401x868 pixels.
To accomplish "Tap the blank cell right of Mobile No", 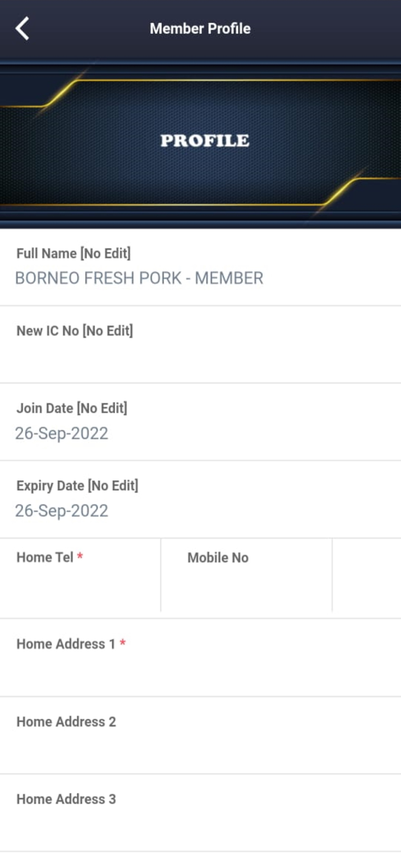I will point(366,576).
